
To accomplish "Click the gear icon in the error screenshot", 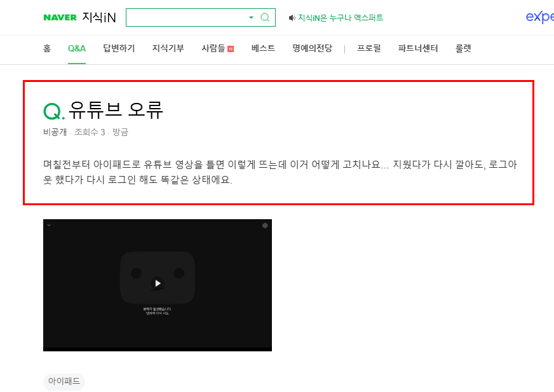I will (265, 226).
